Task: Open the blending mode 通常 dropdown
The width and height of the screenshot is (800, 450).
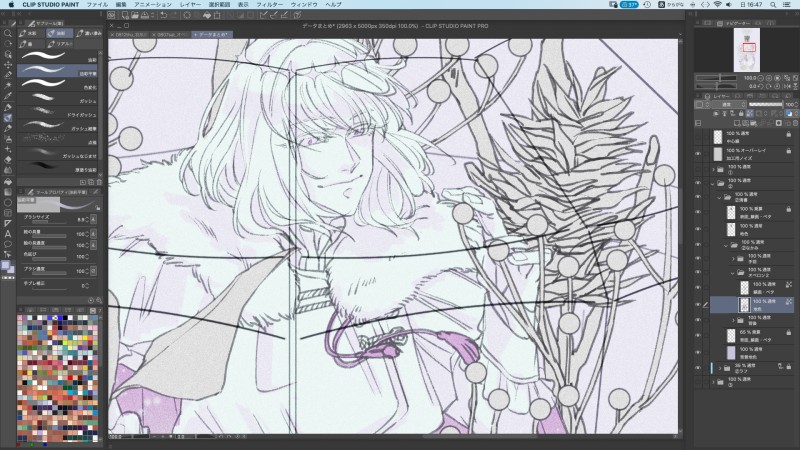Action: pos(727,105)
